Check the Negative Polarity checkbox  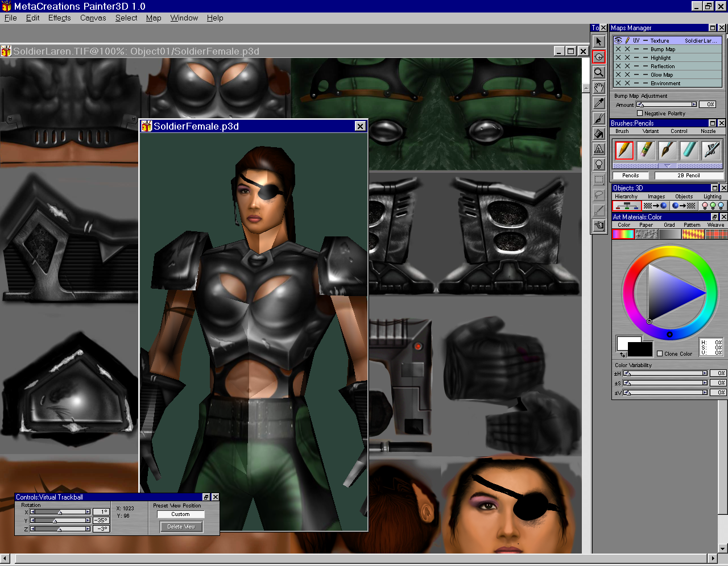click(x=640, y=113)
